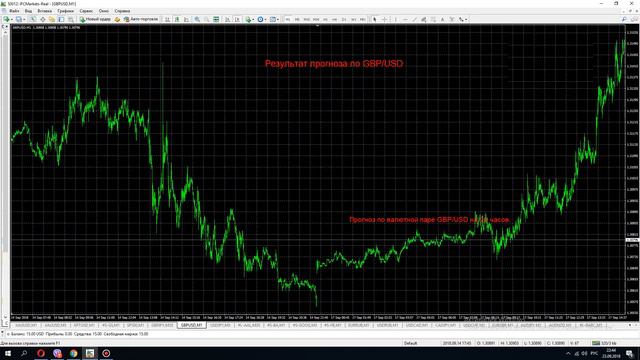This screenshot has width=640, height=360.
Task: Open the search magnifier at toolbar right
Action: coord(624,19)
